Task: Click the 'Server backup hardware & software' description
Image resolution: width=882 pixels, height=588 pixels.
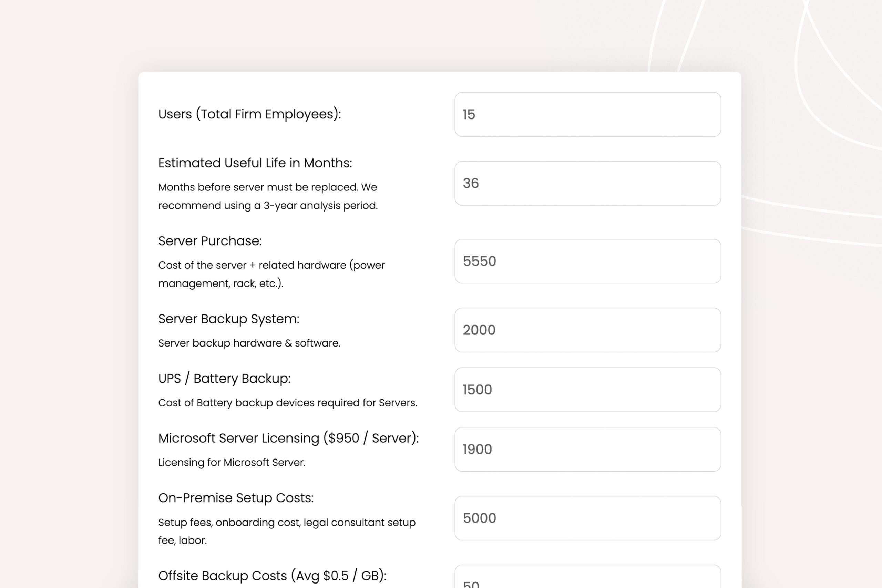Action: click(x=249, y=343)
